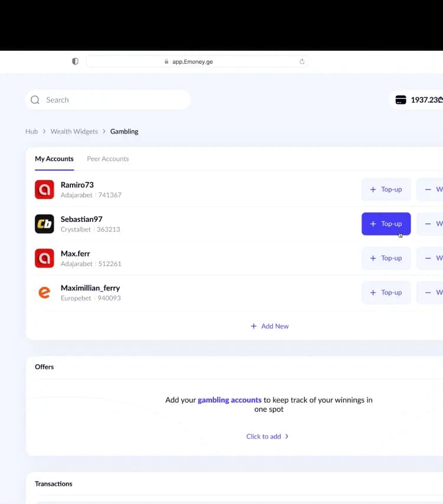Top-up the Maximillian_ferry Europebet account

coord(386,292)
